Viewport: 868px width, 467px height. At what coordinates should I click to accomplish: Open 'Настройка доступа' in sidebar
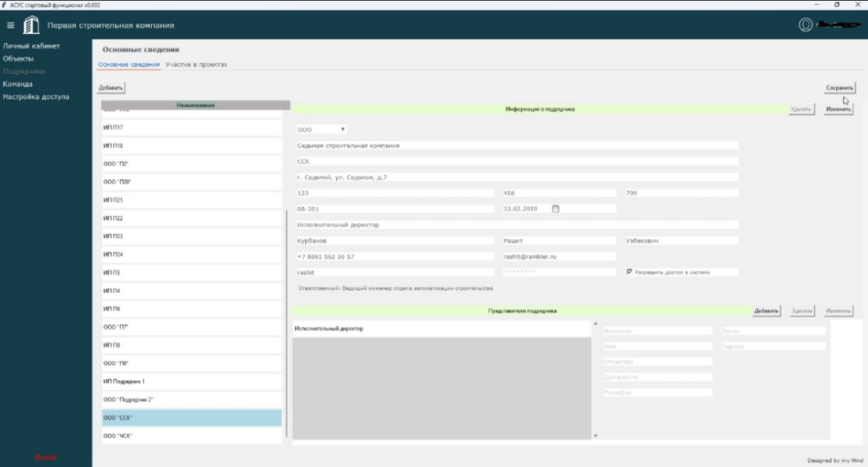[x=36, y=97]
